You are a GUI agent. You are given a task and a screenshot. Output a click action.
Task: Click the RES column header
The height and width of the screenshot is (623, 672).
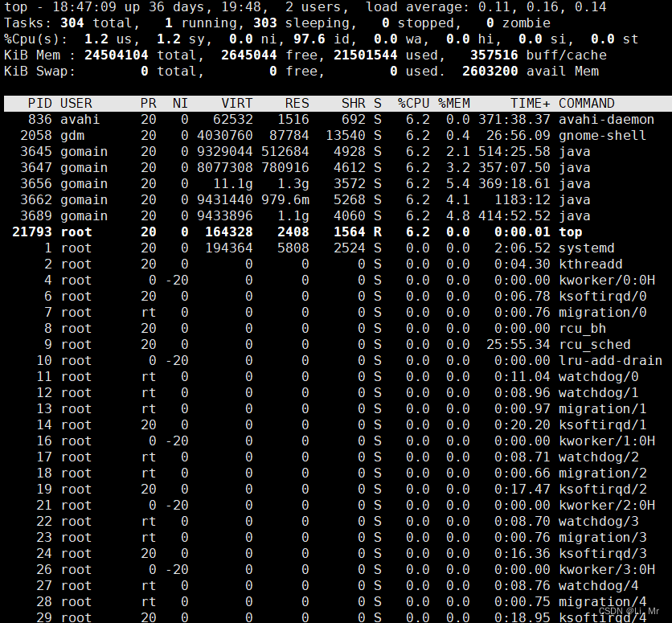297,103
